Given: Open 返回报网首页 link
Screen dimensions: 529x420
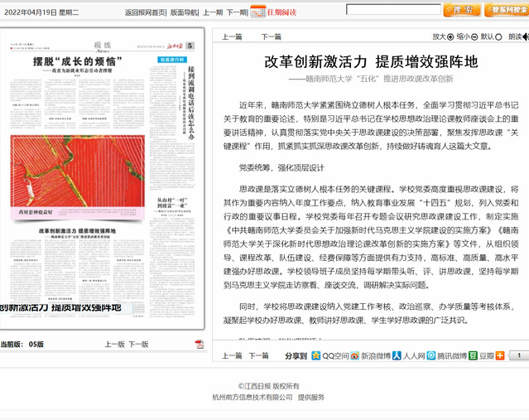Looking at the screenshot, I should tap(145, 12).
